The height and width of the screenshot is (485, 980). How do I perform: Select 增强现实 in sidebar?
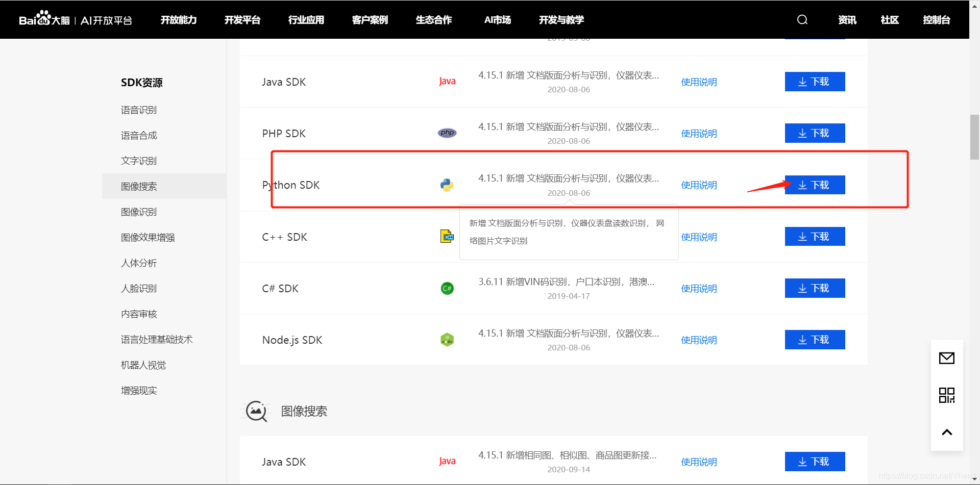pyautogui.click(x=139, y=391)
